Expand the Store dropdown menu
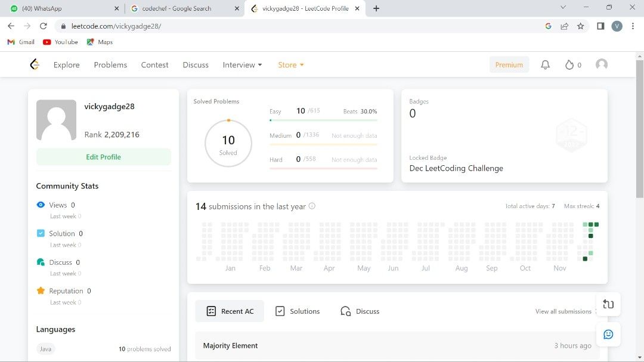 tap(290, 65)
